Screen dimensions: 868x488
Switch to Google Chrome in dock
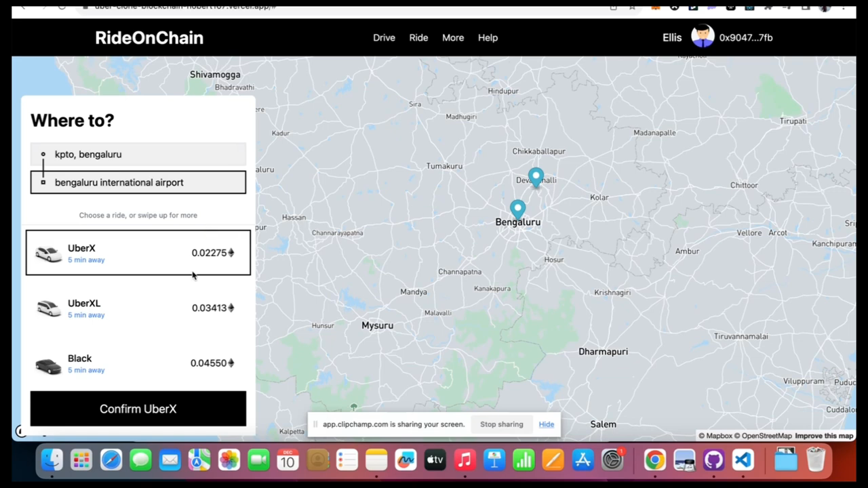click(654, 460)
